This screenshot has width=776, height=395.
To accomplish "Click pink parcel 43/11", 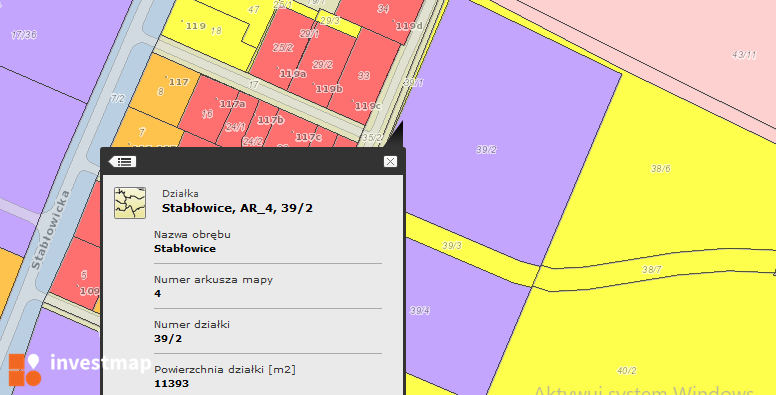I will (744, 55).
